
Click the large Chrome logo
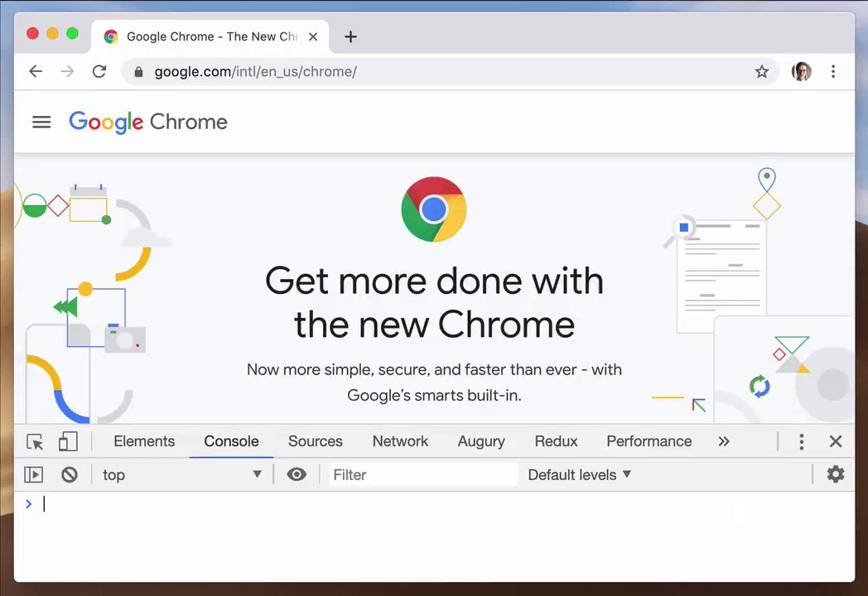point(434,209)
